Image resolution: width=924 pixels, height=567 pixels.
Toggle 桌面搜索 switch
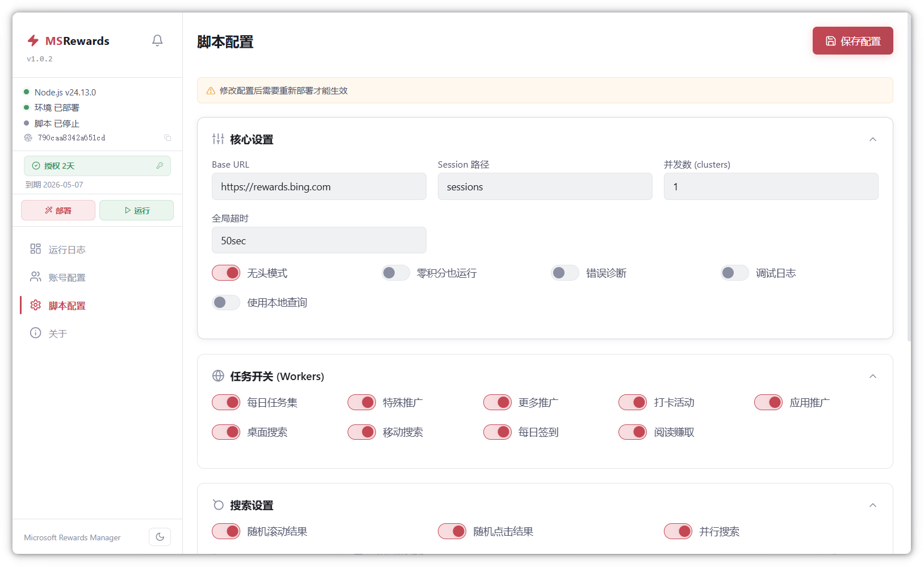(226, 432)
